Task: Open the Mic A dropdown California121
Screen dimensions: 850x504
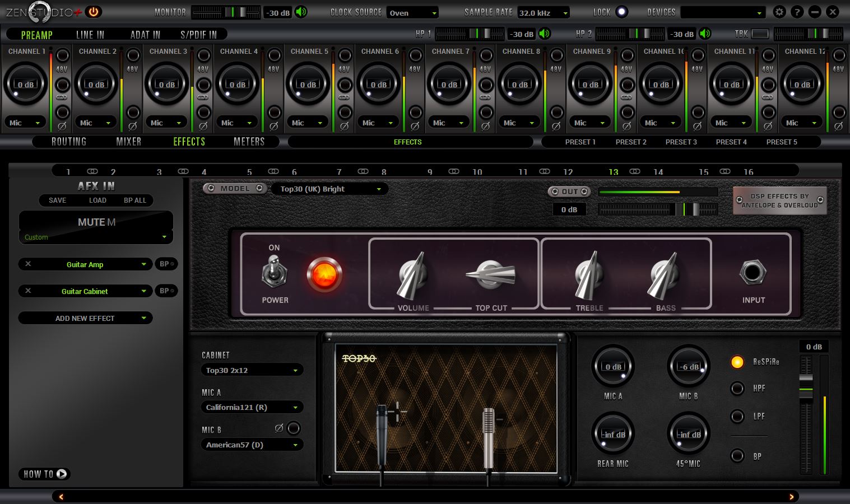Action: 252,407
